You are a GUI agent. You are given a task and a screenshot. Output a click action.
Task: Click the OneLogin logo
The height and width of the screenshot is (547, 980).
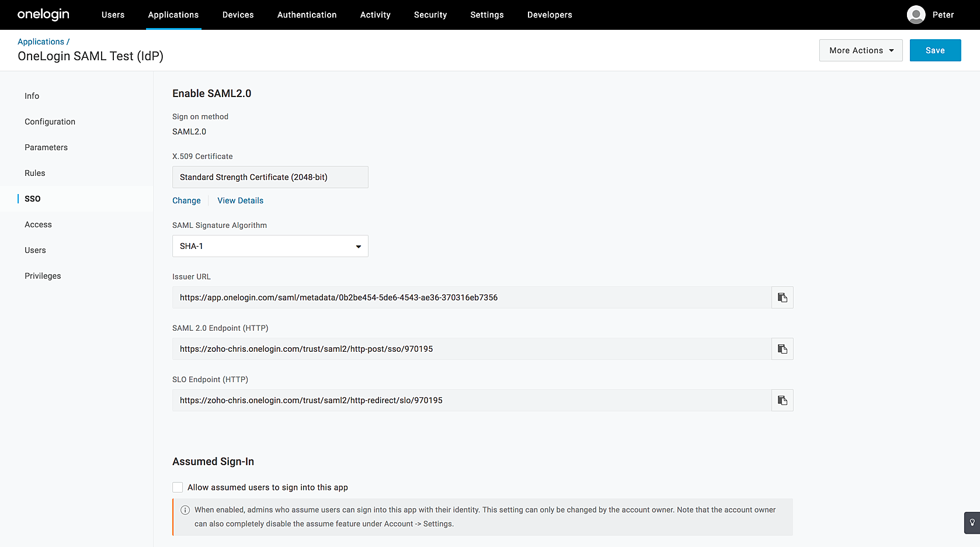[x=43, y=15]
